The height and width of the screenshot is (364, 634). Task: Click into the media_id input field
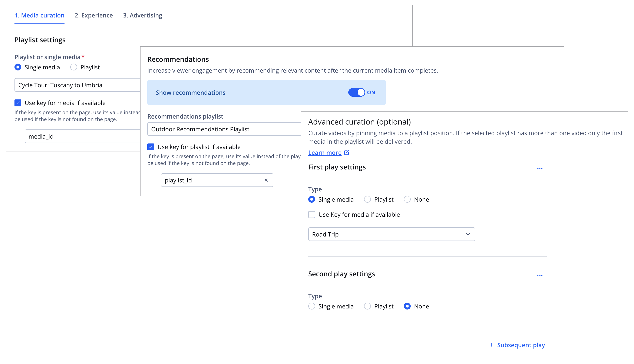pyautogui.click(x=83, y=136)
